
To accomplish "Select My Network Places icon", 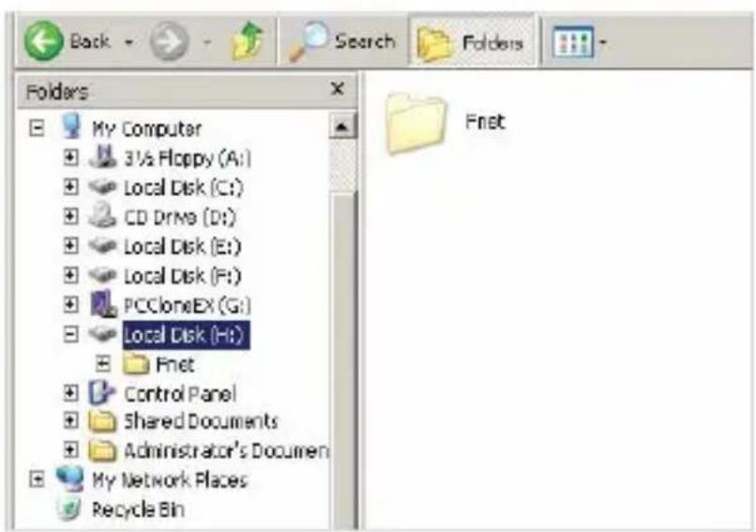I will coord(70,479).
